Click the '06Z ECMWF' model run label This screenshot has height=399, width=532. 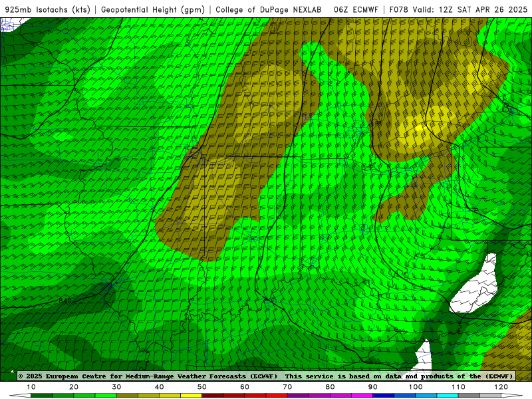(x=356, y=10)
